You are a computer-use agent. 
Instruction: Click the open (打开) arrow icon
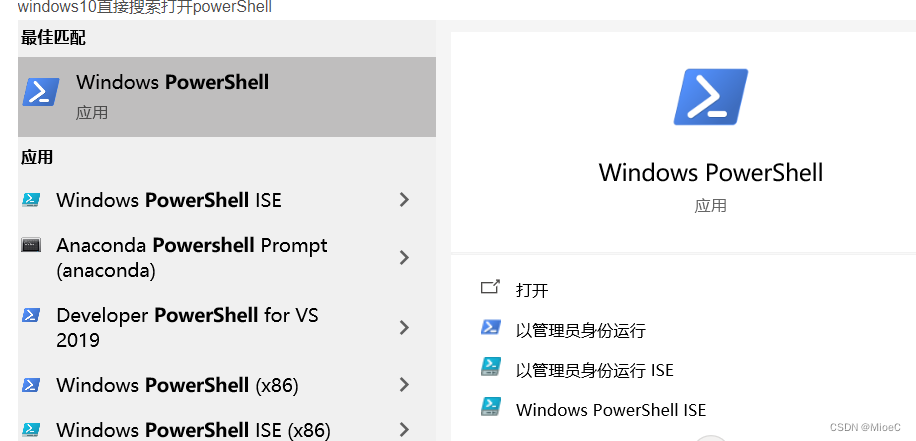(491, 287)
